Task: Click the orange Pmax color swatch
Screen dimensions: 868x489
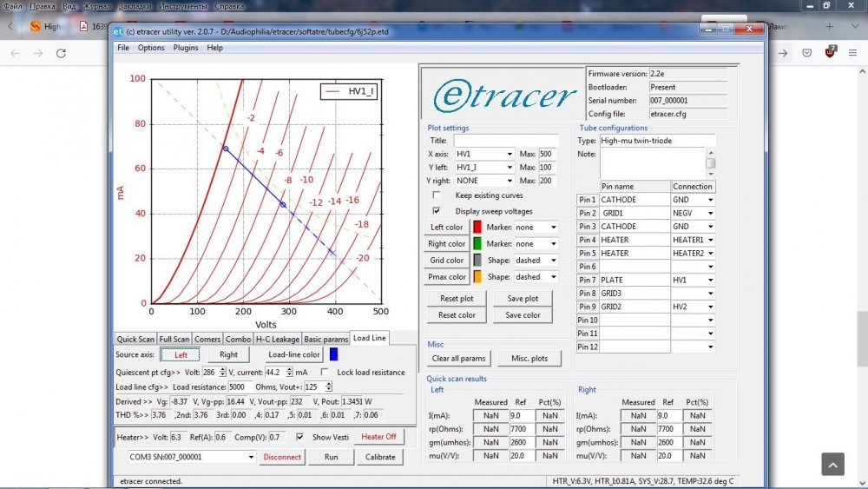Action: 477,277
